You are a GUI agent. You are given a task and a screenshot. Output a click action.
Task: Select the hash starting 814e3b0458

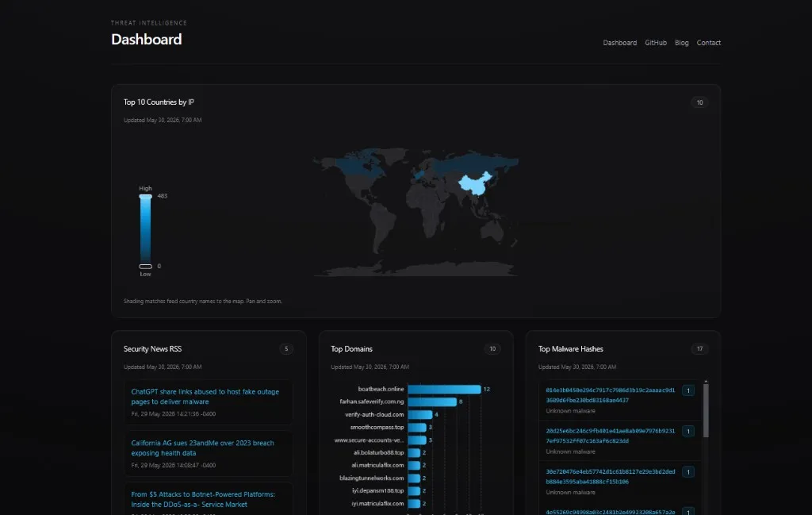(610, 395)
